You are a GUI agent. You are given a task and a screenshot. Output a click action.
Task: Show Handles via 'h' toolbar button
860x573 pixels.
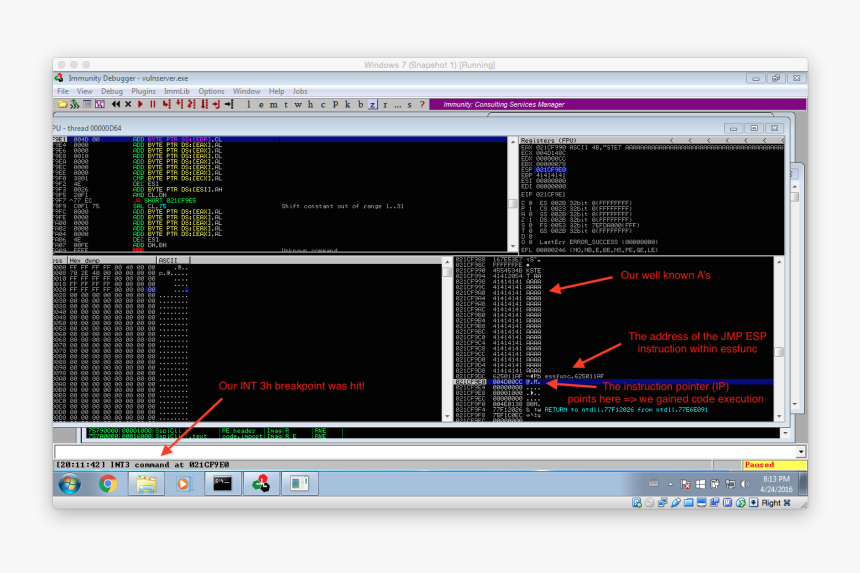[x=310, y=104]
